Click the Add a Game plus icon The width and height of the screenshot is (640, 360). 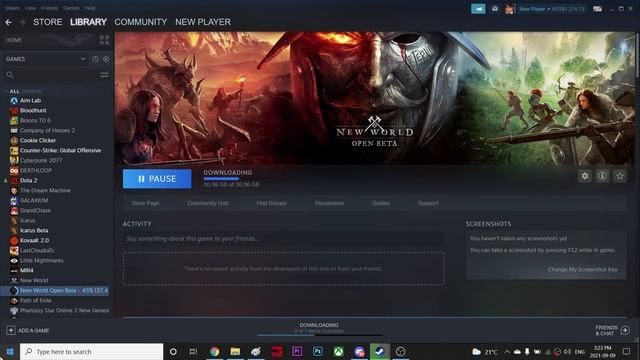click(11, 330)
